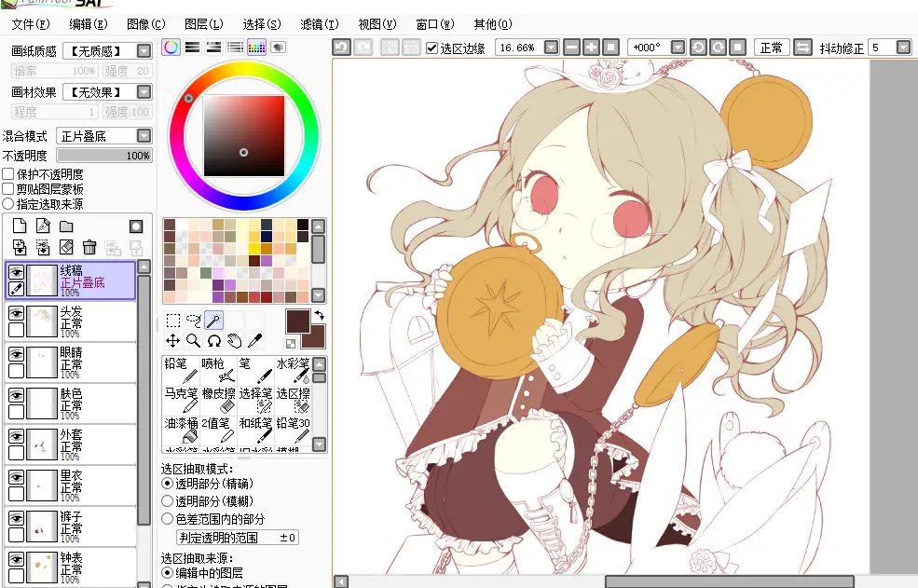Select the 指定选取来源 option
Image resolution: width=918 pixels, height=588 pixels.
click(8, 204)
